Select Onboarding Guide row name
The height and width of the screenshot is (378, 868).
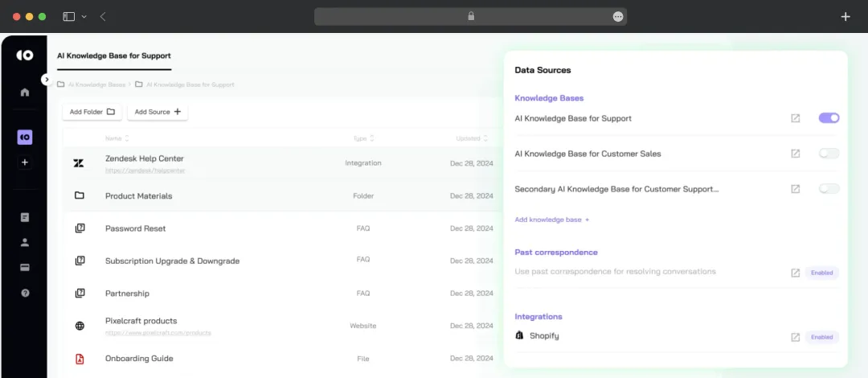click(139, 359)
